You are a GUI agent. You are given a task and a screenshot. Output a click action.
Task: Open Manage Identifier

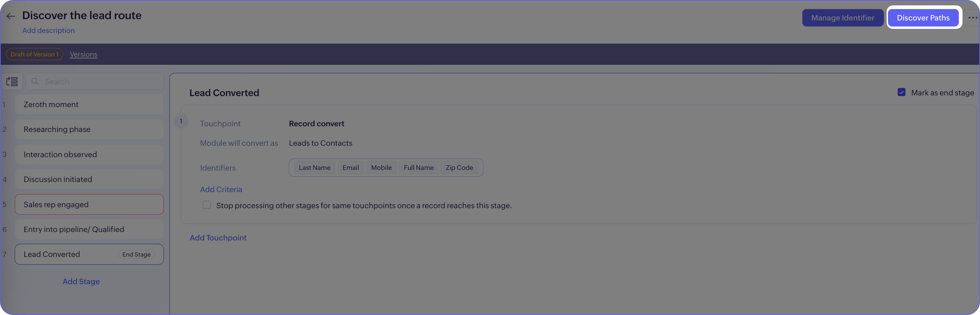click(x=842, y=18)
